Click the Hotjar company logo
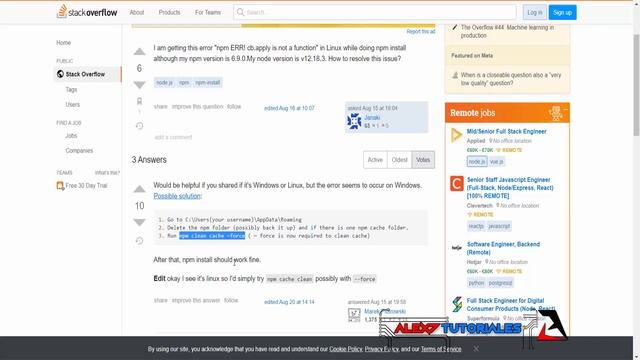Image resolution: width=640 pixels, height=360 pixels. [456, 248]
